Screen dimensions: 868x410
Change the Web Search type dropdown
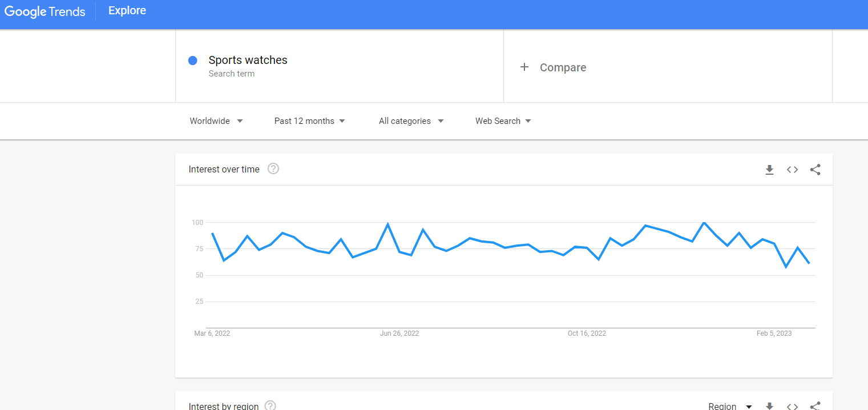pyautogui.click(x=503, y=121)
